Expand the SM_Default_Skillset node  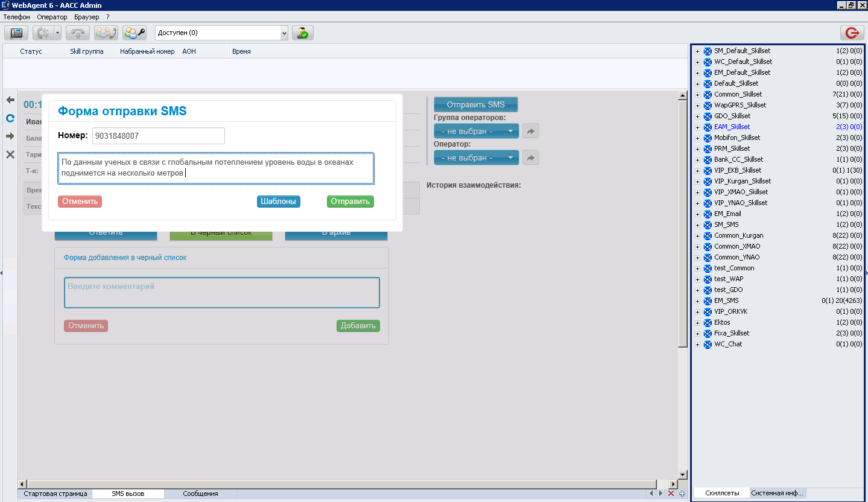(697, 51)
